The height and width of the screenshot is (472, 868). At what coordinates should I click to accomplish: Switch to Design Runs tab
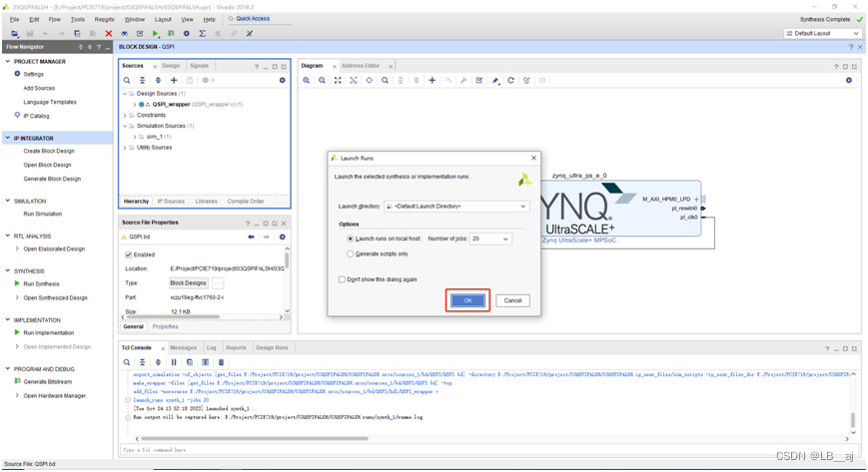tap(272, 348)
